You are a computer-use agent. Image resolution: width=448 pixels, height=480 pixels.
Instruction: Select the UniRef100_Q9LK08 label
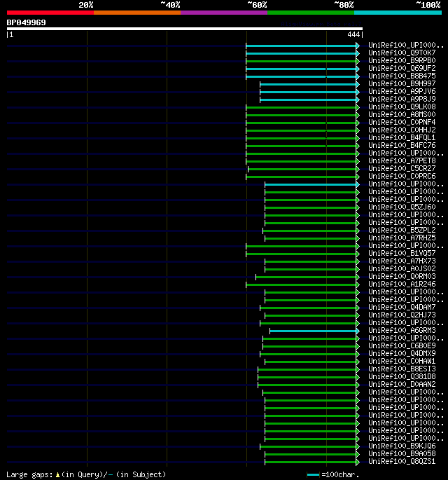point(402,107)
